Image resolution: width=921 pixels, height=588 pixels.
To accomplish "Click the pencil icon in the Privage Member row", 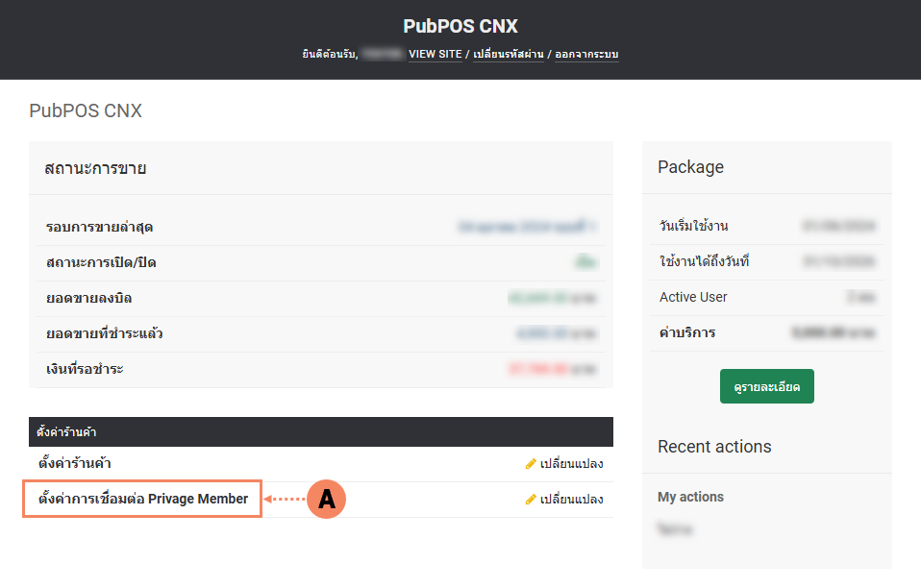I will 531,500.
